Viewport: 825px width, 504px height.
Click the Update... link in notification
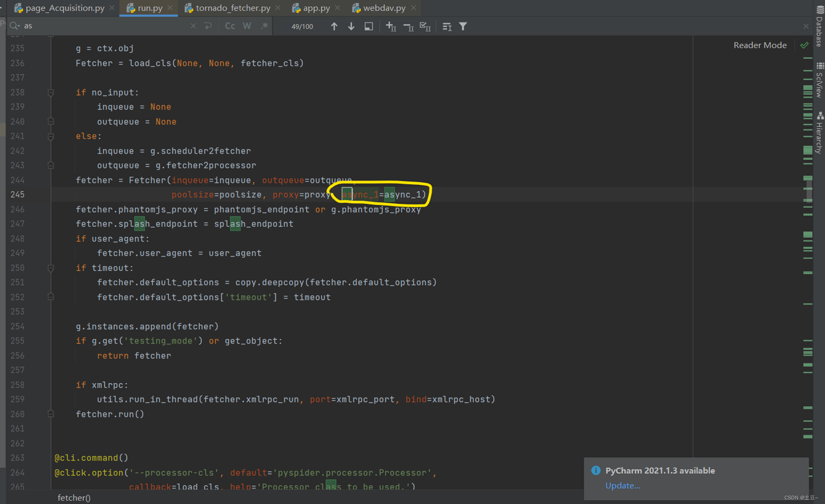pos(622,485)
